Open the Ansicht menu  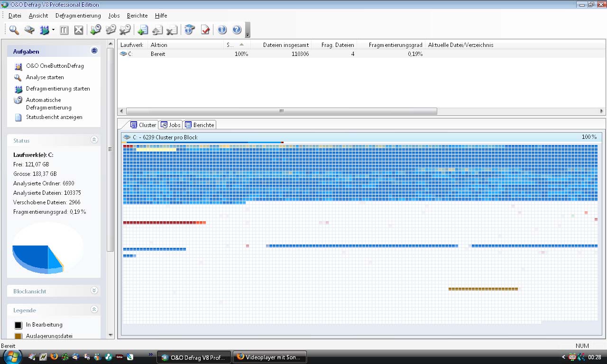pos(38,16)
